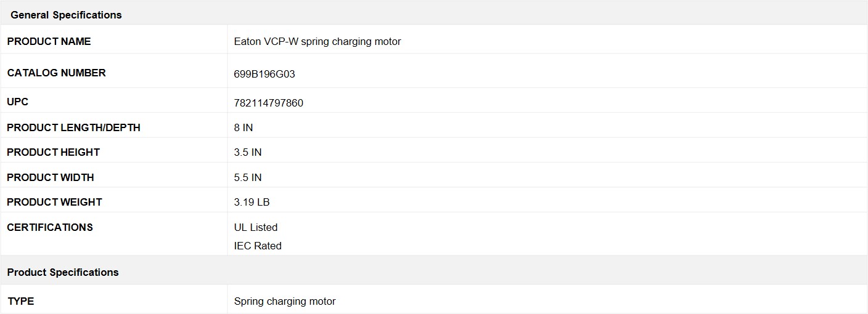Click the PRODUCT HEIGHT label
Screen dimensions: 868x314
(x=53, y=152)
